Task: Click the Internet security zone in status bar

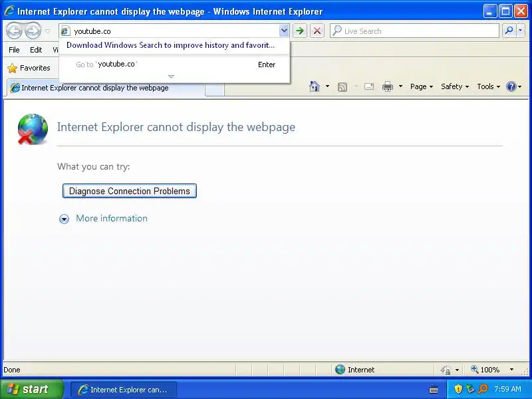Action: pos(355,370)
